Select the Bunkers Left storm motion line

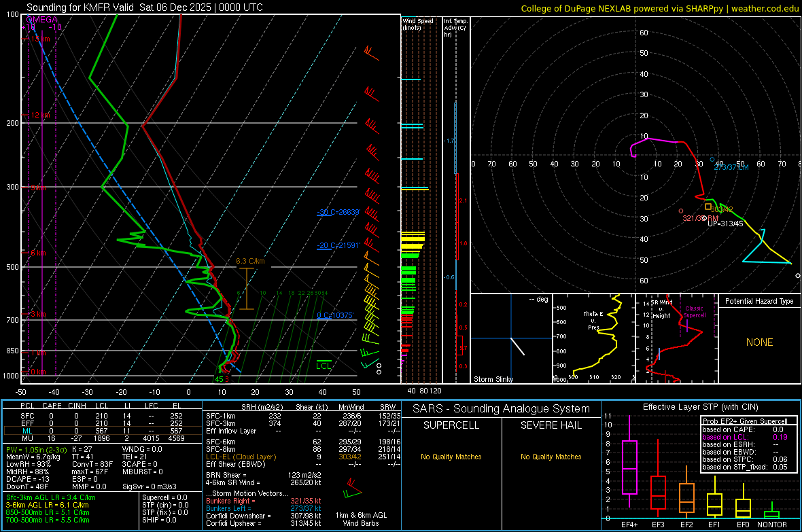tap(264, 508)
